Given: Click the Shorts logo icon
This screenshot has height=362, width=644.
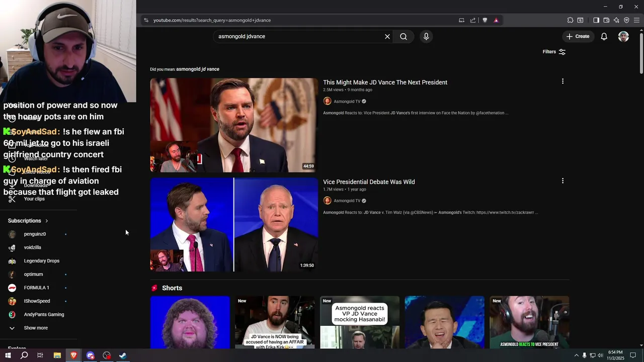Looking at the screenshot, I should (154, 288).
